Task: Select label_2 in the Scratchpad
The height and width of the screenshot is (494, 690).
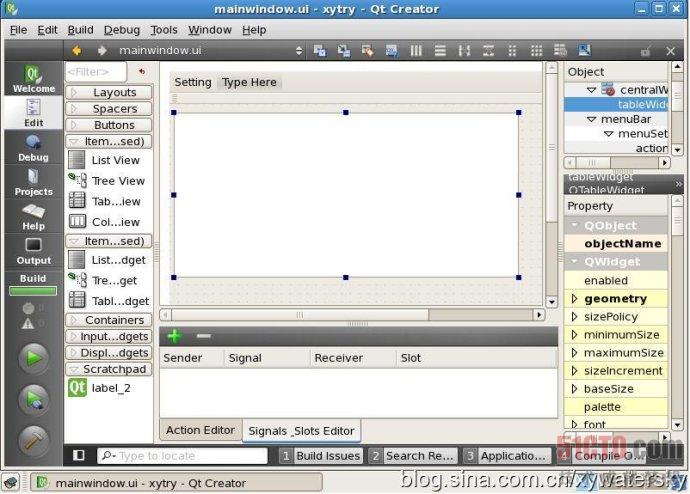Action: [x=100, y=388]
